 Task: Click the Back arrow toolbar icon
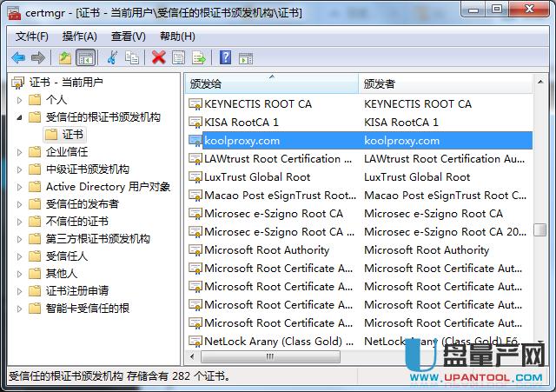(x=18, y=57)
